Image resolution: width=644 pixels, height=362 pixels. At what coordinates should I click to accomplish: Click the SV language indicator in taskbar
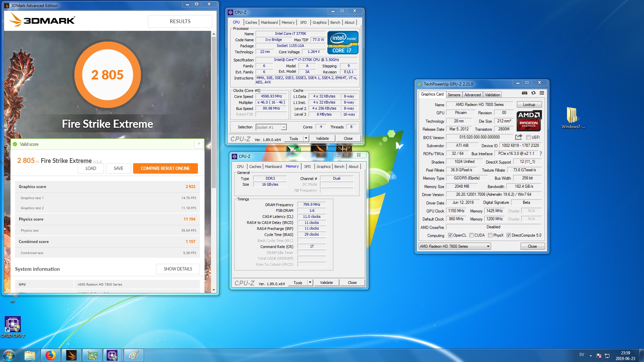(x=582, y=355)
